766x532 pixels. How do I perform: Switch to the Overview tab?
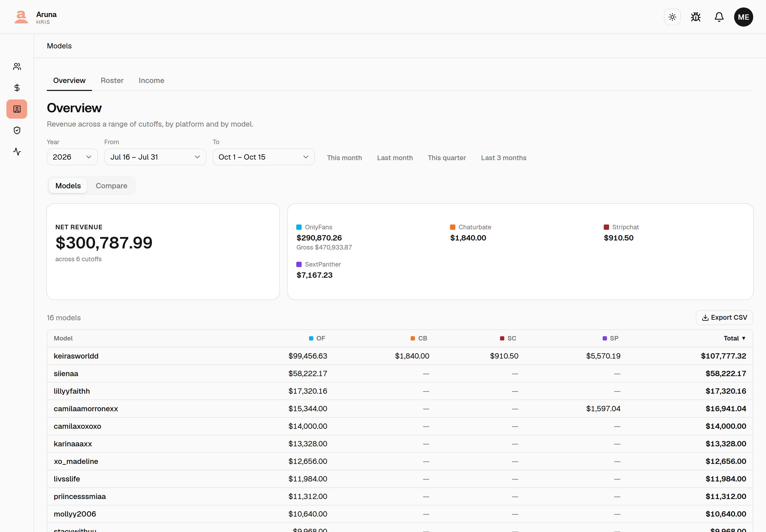point(69,81)
